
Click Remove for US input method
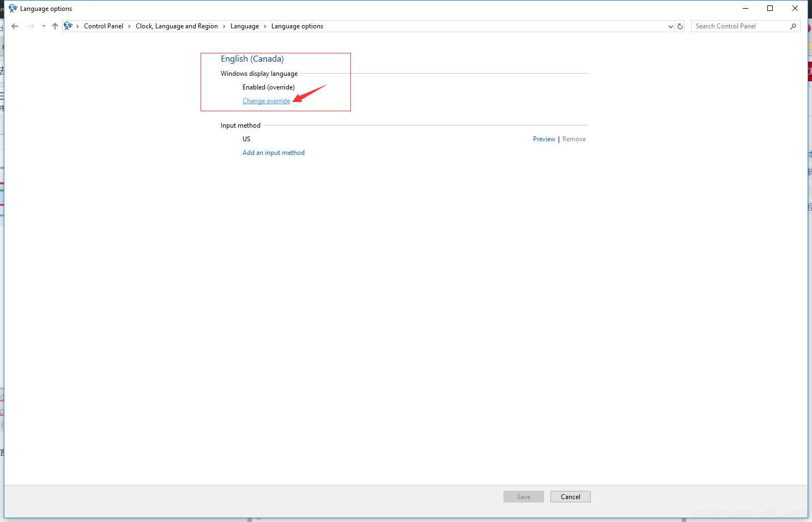pyautogui.click(x=574, y=139)
